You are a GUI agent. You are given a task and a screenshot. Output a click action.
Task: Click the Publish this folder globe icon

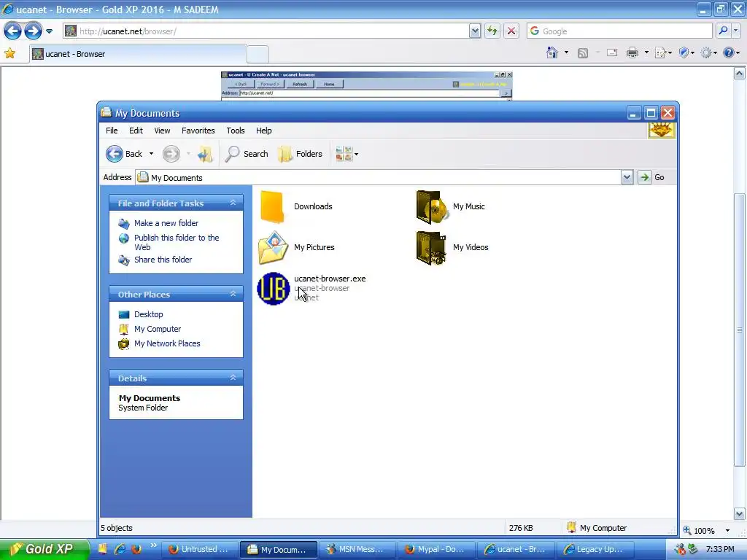tap(124, 238)
